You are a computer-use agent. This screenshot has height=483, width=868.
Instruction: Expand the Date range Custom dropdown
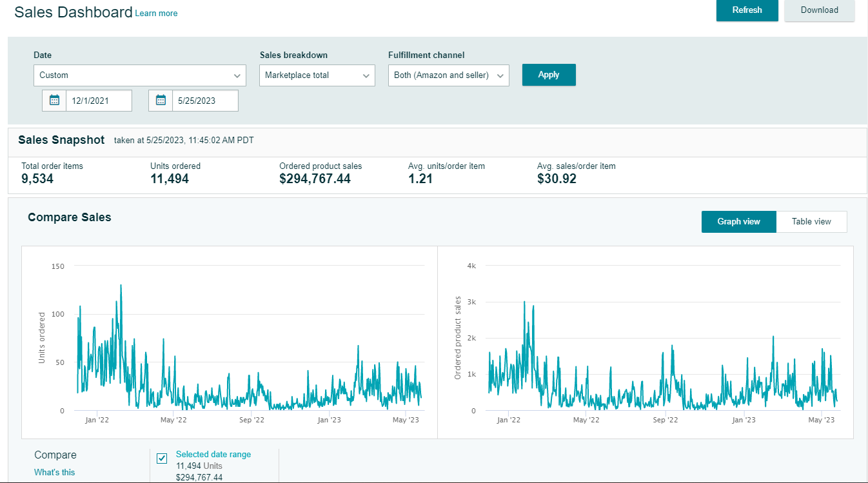coord(139,75)
